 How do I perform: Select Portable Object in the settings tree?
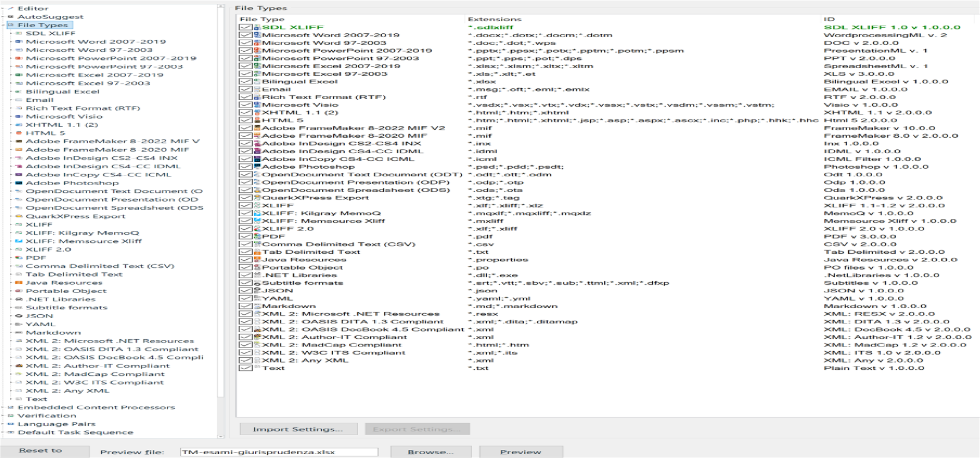[x=66, y=291]
